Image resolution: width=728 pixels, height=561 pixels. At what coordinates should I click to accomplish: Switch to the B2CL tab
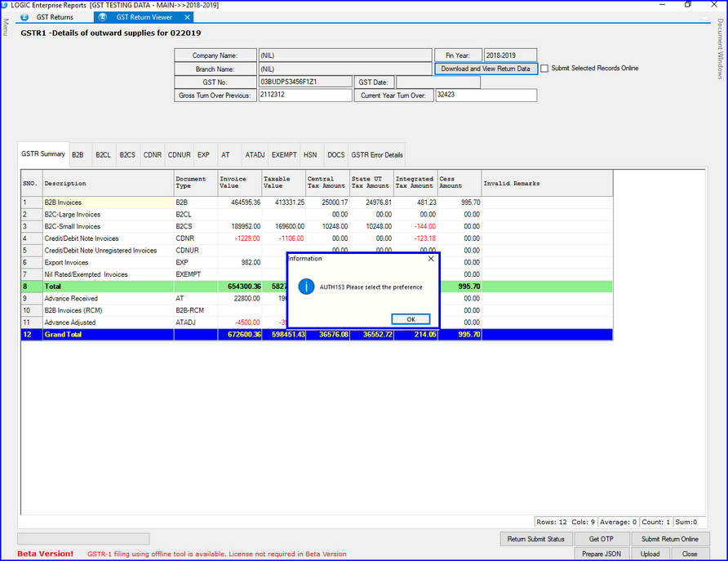coord(103,155)
